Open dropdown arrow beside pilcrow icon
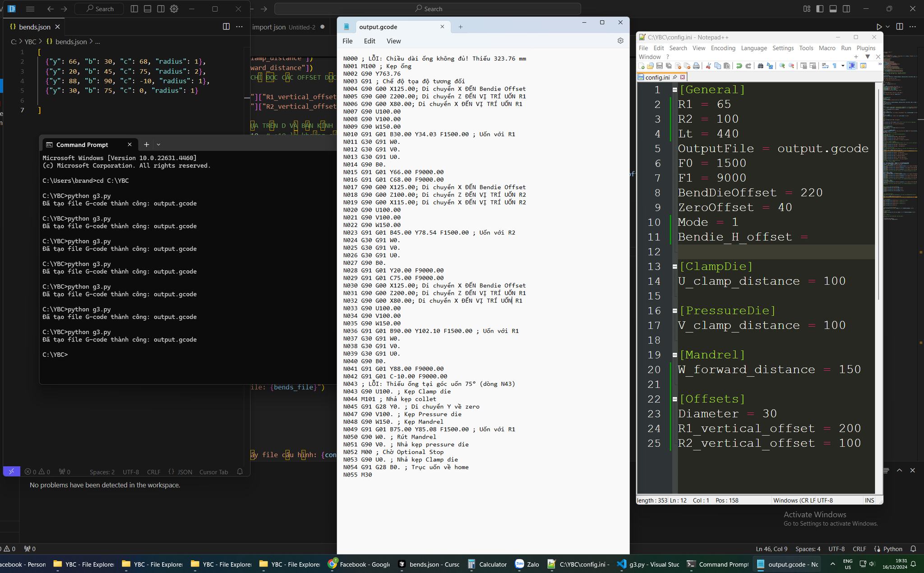This screenshot has width=924, height=573. [x=843, y=66]
